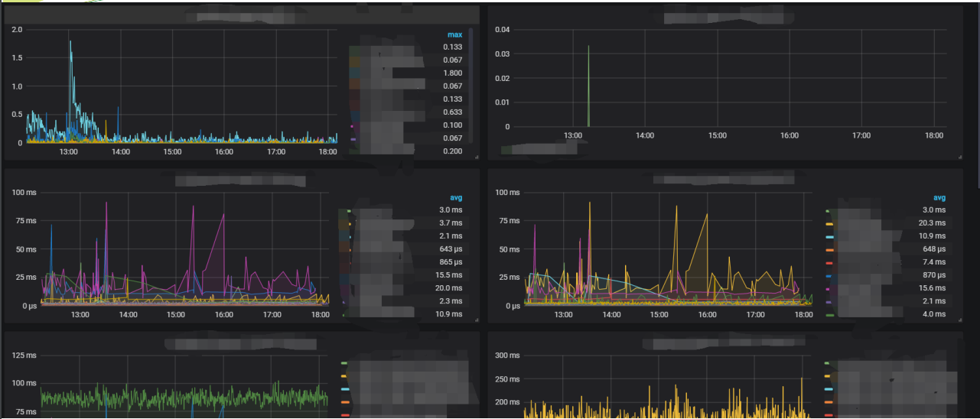Click the 3.7 ms avg legend value
This screenshot has height=419, width=980.
(x=451, y=222)
